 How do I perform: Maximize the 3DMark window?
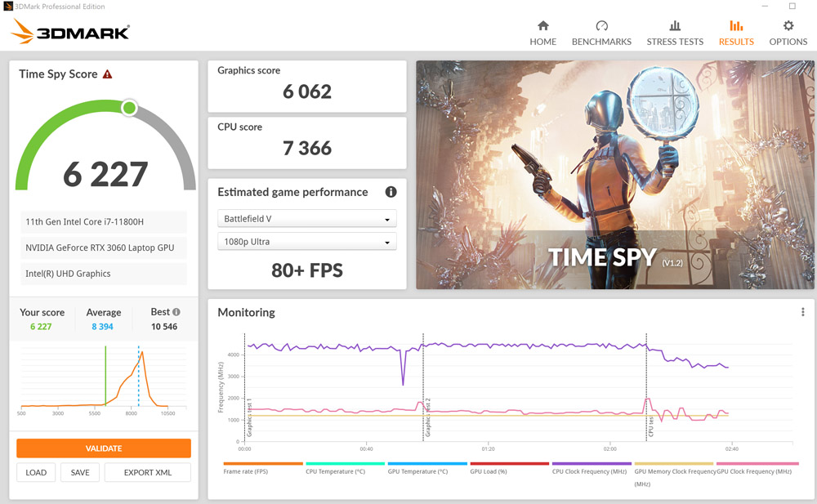792,7
